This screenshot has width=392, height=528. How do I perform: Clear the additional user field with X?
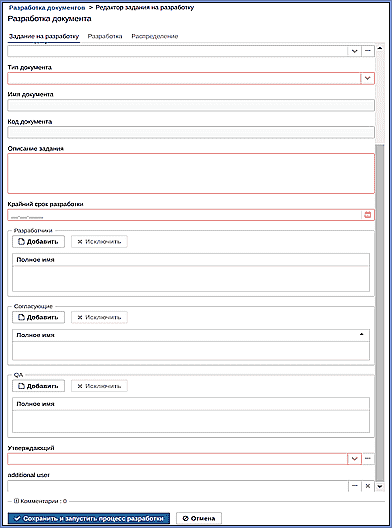tap(368, 486)
